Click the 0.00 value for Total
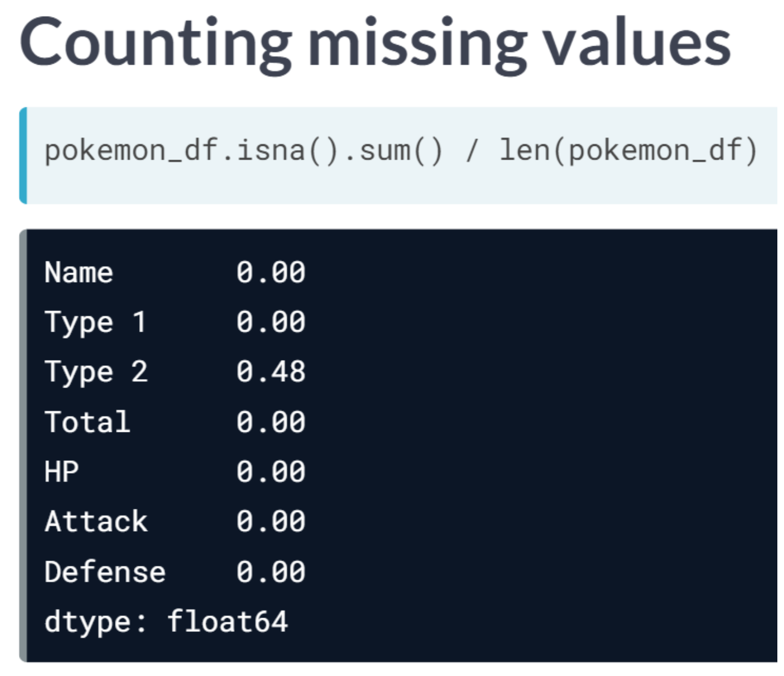Screen dimensions: 784x676 [271, 422]
